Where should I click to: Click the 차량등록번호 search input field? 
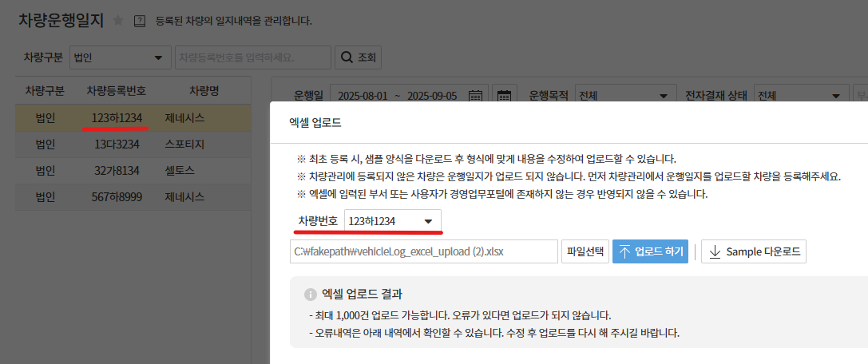pos(252,57)
